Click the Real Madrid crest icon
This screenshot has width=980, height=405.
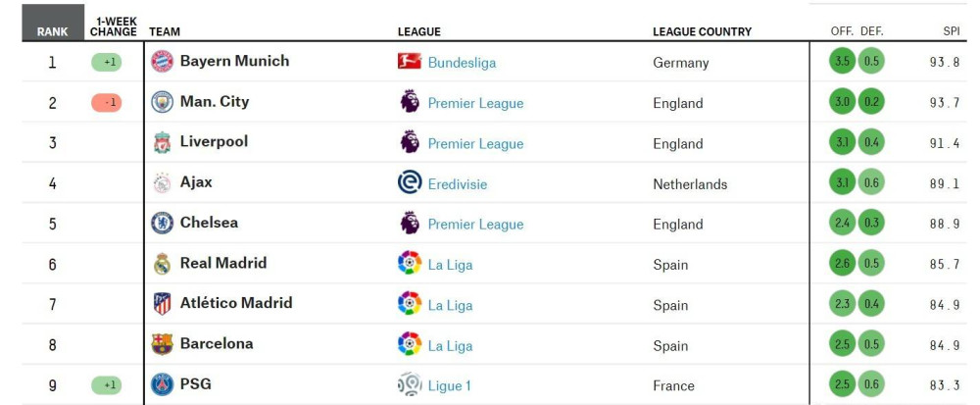pyautogui.click(x=162, y=264)
